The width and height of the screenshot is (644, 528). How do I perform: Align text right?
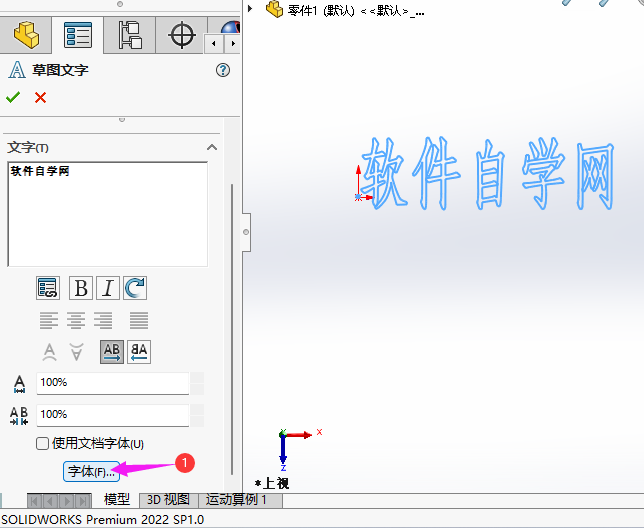[103, 321]
